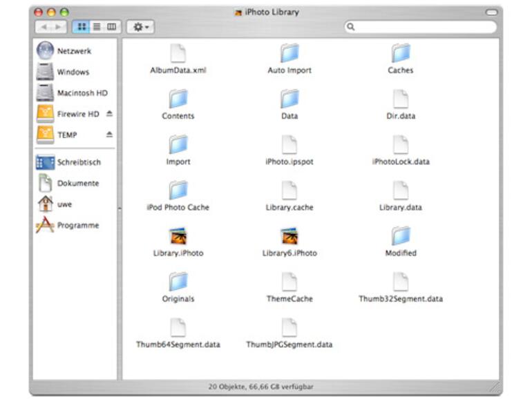Select the Library.iPhoto file icon
Image resolution: width=532 pixels, height=399 pixels.
[x=178, y=236]
